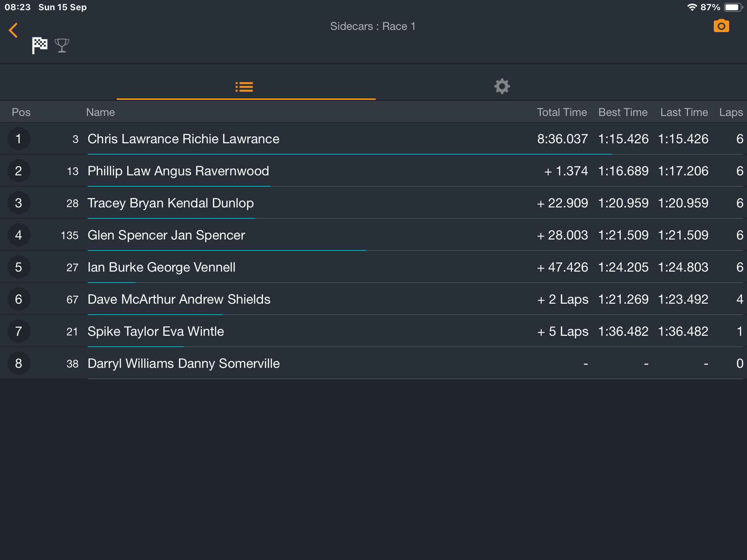Click the + 2 Laps value
The height and width of the screenshot is (560, 747).
[562, 299]
